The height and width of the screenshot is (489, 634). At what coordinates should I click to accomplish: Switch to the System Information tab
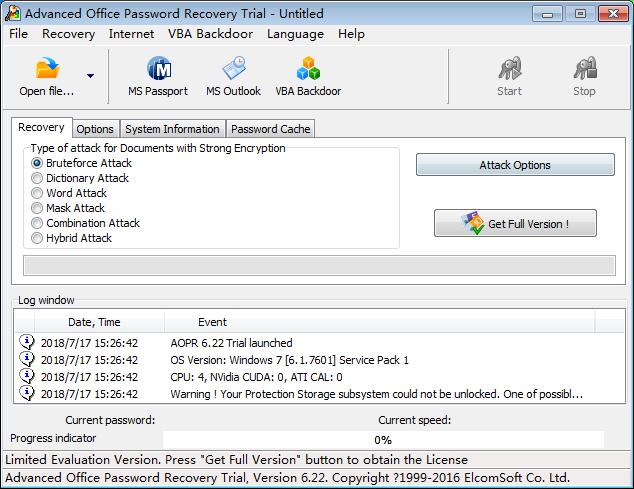(x=172, y=129)
